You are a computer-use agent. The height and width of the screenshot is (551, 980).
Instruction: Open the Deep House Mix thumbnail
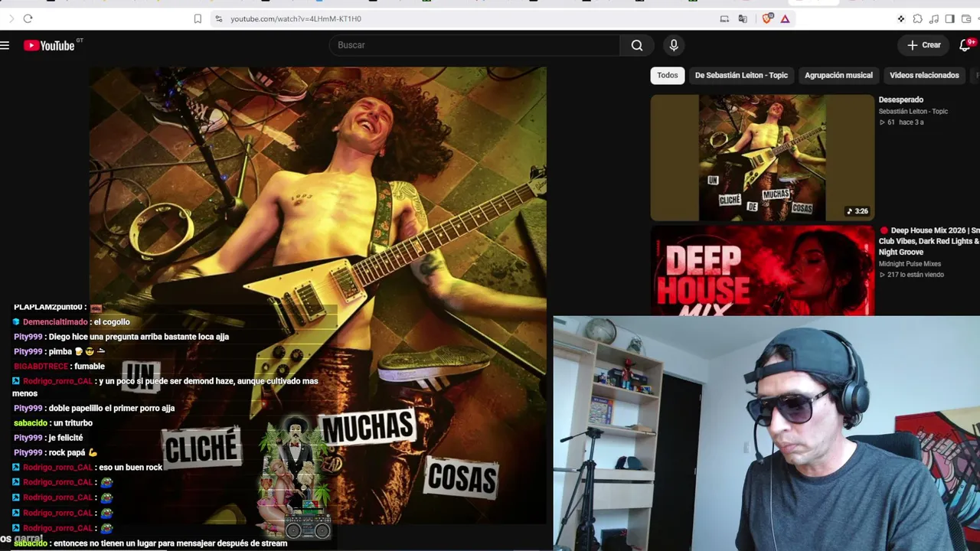coord(762,270)
